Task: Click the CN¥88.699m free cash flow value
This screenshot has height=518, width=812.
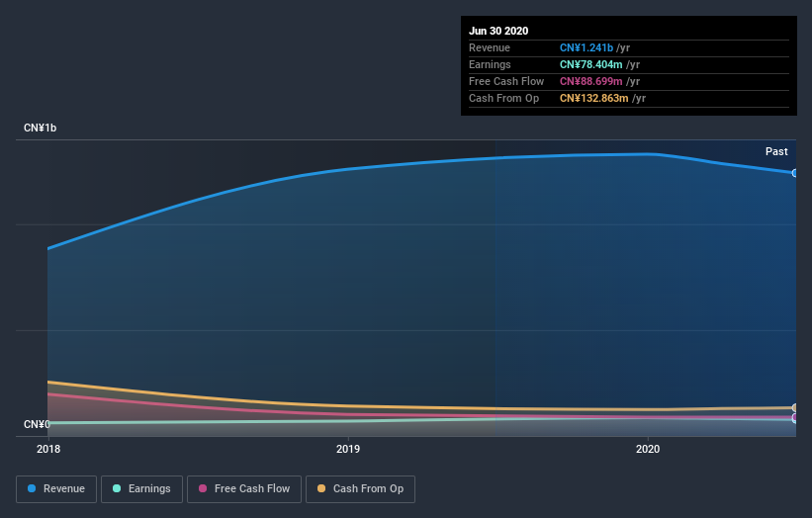Action: 590,81
